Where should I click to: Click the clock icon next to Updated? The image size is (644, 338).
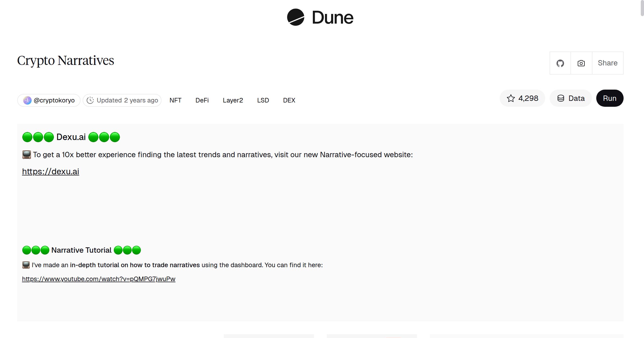tap(90, 100)
